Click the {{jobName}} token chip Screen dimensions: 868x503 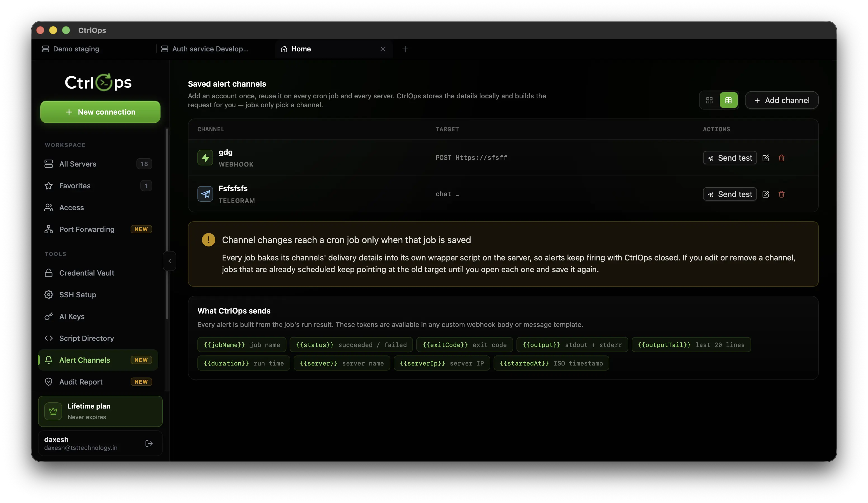[x=242, y=345]
